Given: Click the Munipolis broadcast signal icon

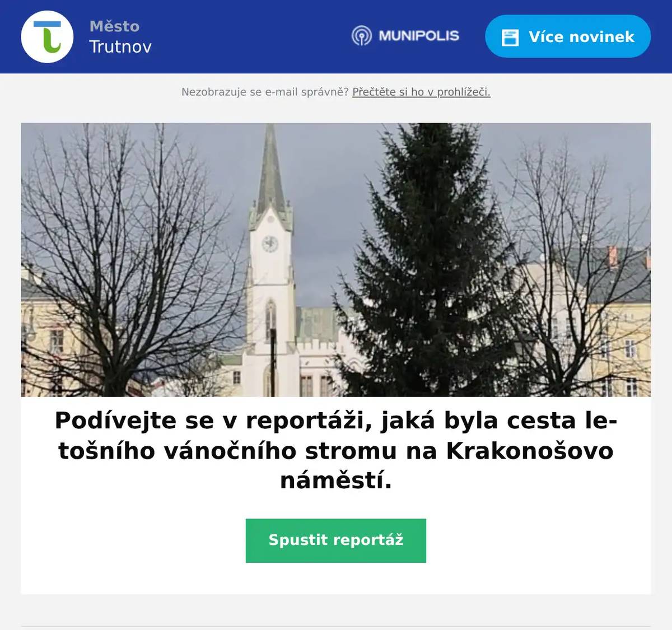Looking at the screenshot, I should coord(361,36).
